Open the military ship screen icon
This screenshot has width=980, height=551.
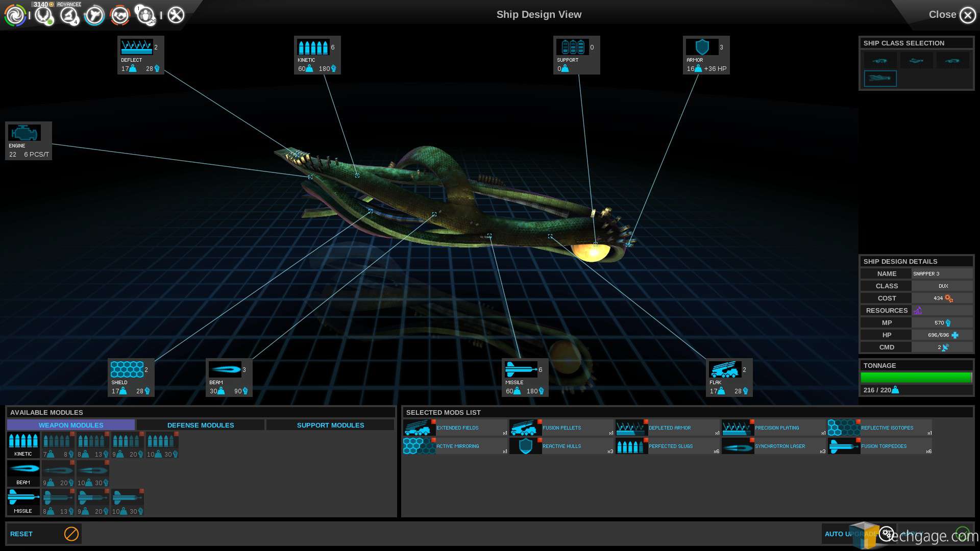coord(94,15)
